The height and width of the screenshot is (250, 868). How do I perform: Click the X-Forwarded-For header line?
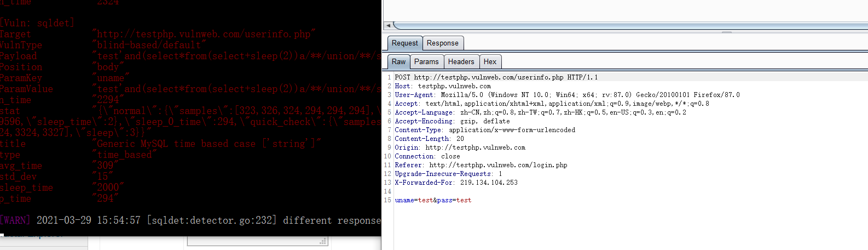point(456,183)
